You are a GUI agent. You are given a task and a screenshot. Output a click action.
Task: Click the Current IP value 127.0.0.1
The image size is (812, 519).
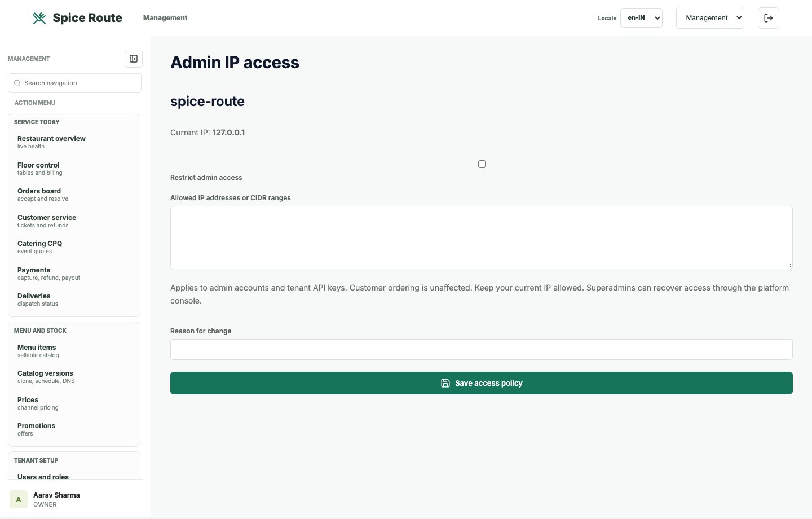tap(228, 133)
